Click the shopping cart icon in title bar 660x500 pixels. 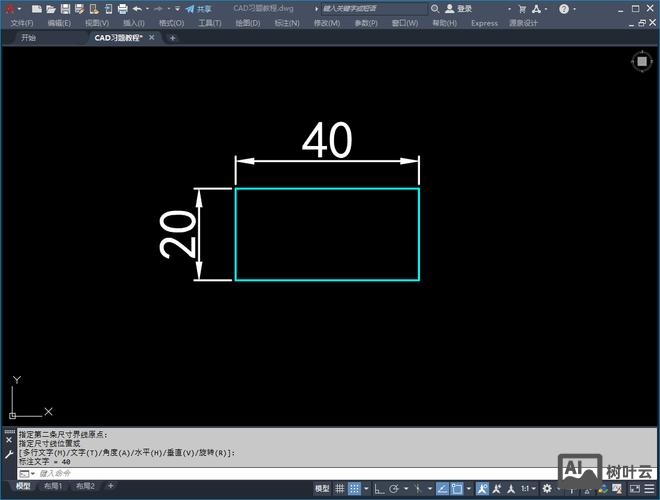521,8
